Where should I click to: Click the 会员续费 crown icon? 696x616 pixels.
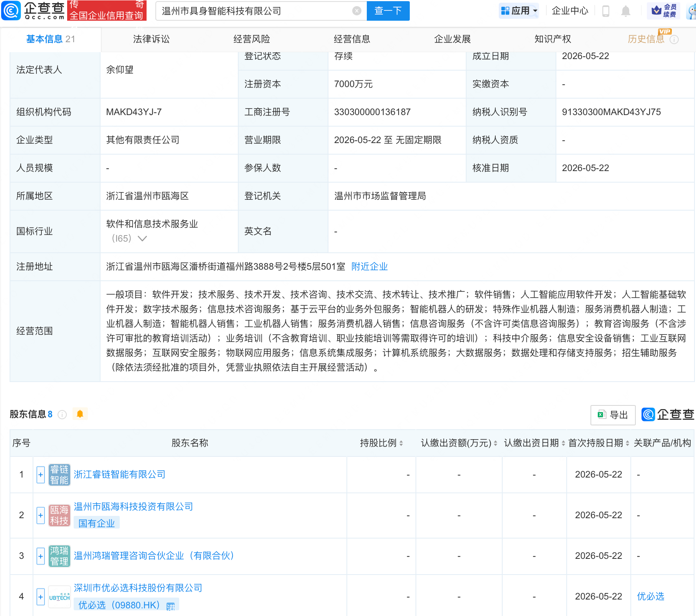[x=663, y=11]
